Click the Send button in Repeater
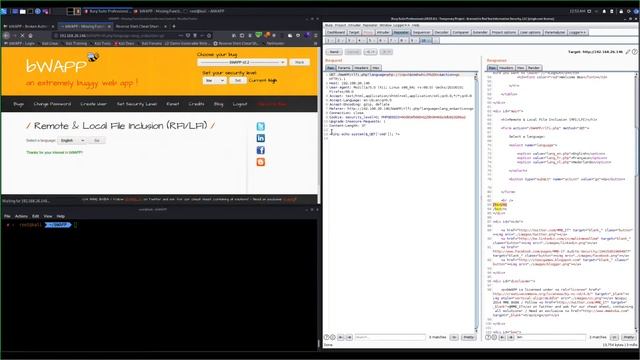640x360 pixels. coord(334,52)
